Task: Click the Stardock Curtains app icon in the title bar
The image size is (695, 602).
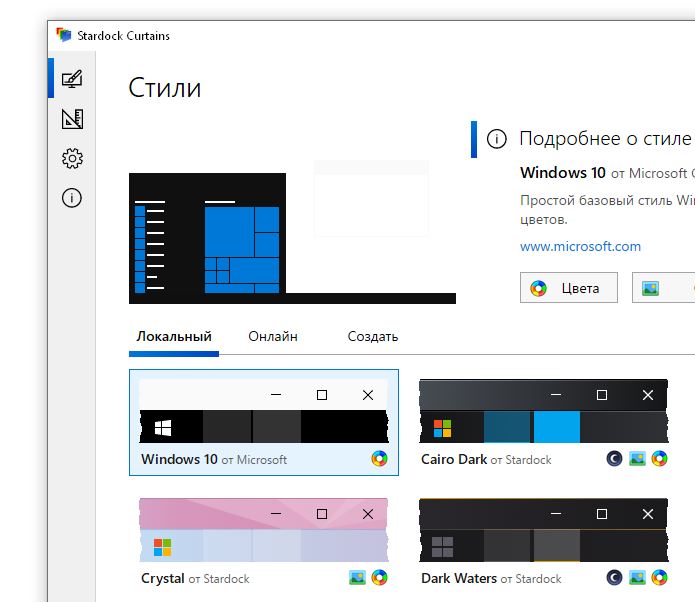Action: (x=63, y=35)
